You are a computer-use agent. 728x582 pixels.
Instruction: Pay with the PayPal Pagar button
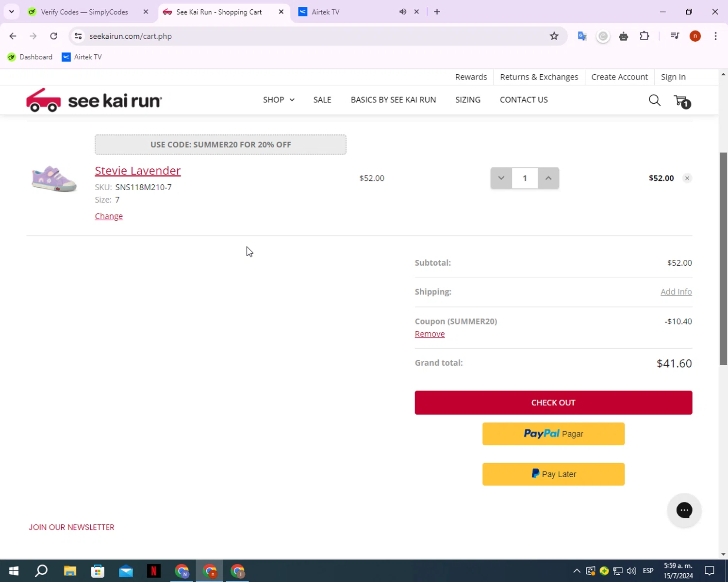pos(553,434)
